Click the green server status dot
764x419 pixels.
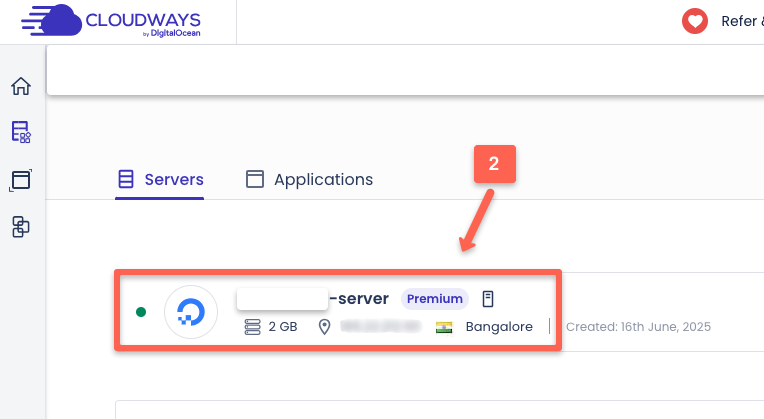coord(141,312)
